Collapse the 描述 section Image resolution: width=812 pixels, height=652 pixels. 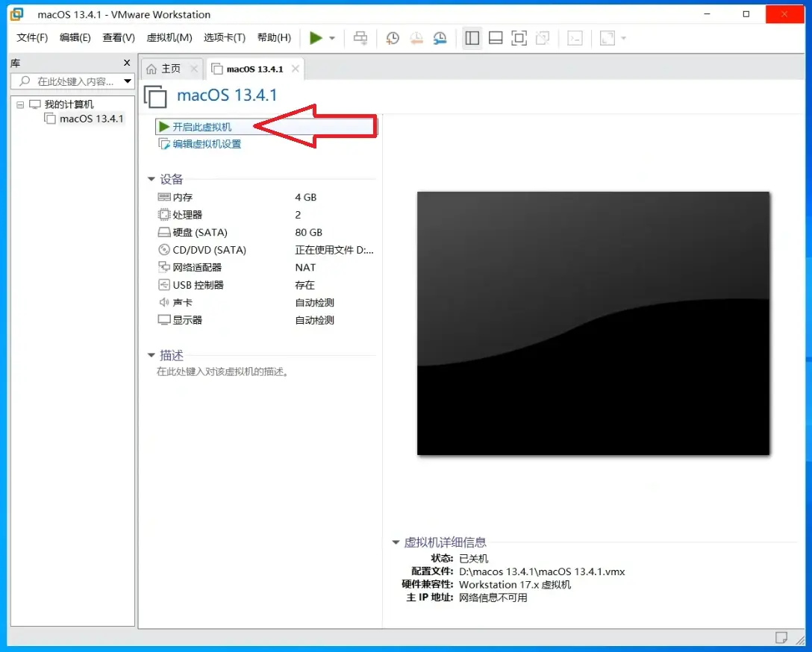coord(152,355)
